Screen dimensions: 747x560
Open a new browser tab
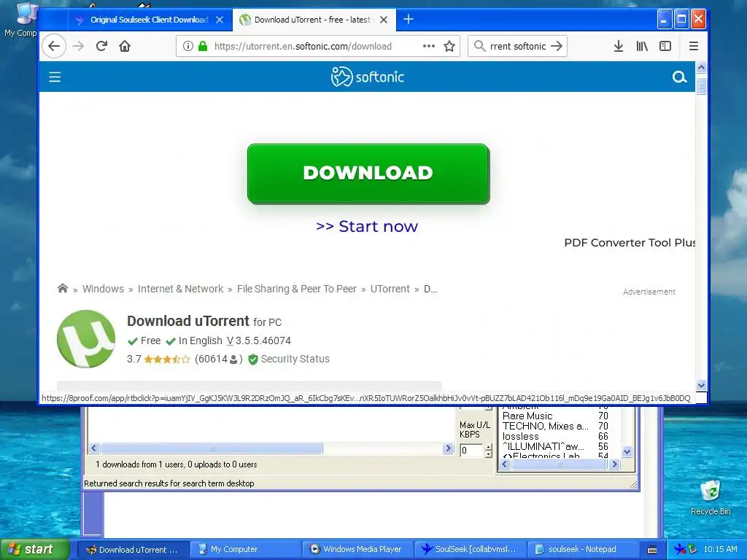click(x=409, y=20)
